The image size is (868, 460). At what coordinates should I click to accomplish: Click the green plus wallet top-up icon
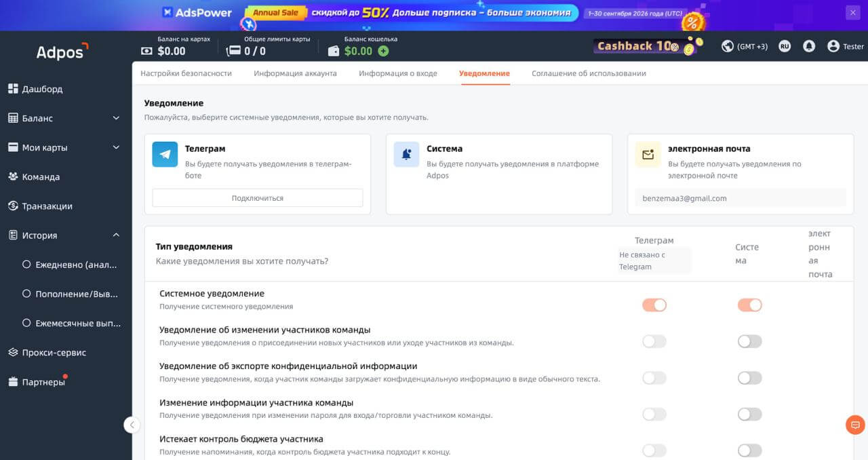coord(383,51)
